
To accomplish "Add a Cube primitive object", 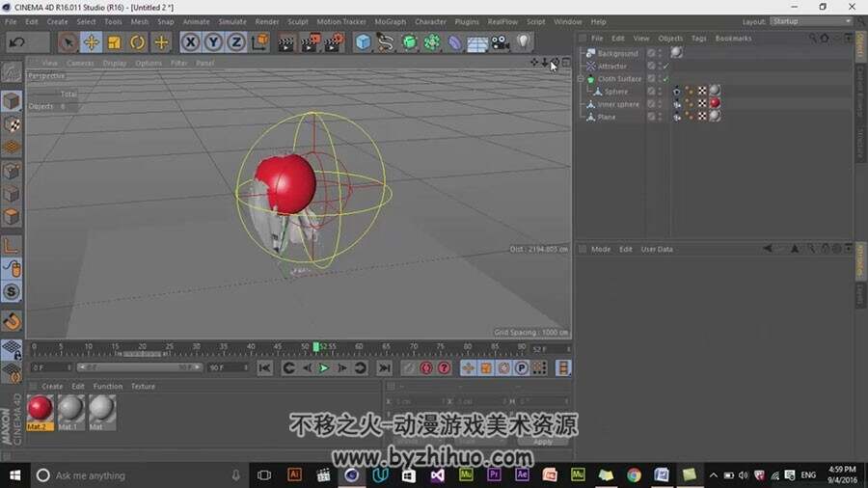I will (x=363, y=42).
